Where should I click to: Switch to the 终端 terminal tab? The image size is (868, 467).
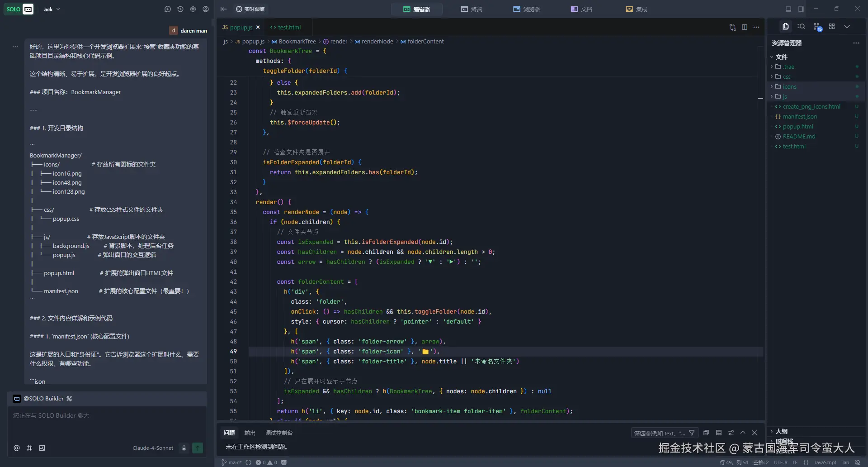[472, 9]
